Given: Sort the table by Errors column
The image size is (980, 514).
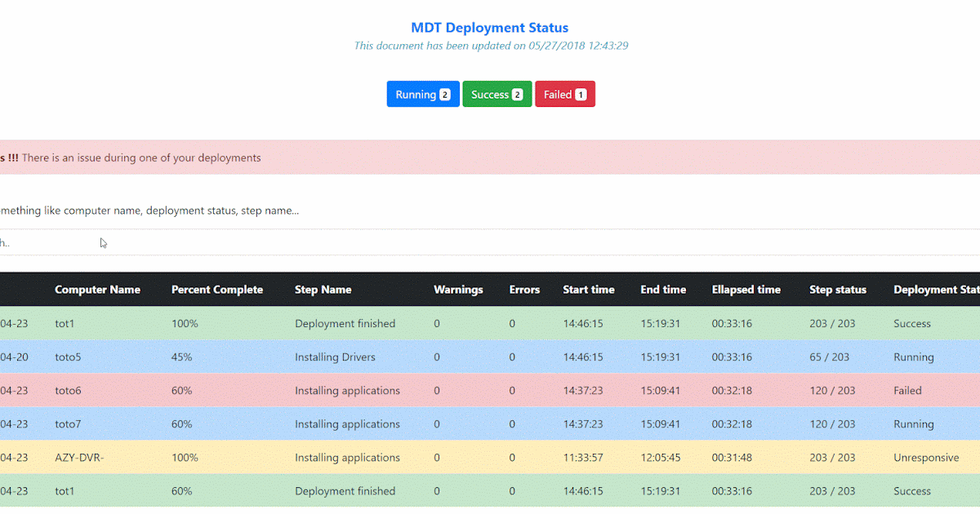Looking at the screenshot, I should click(x=524, y=289).
